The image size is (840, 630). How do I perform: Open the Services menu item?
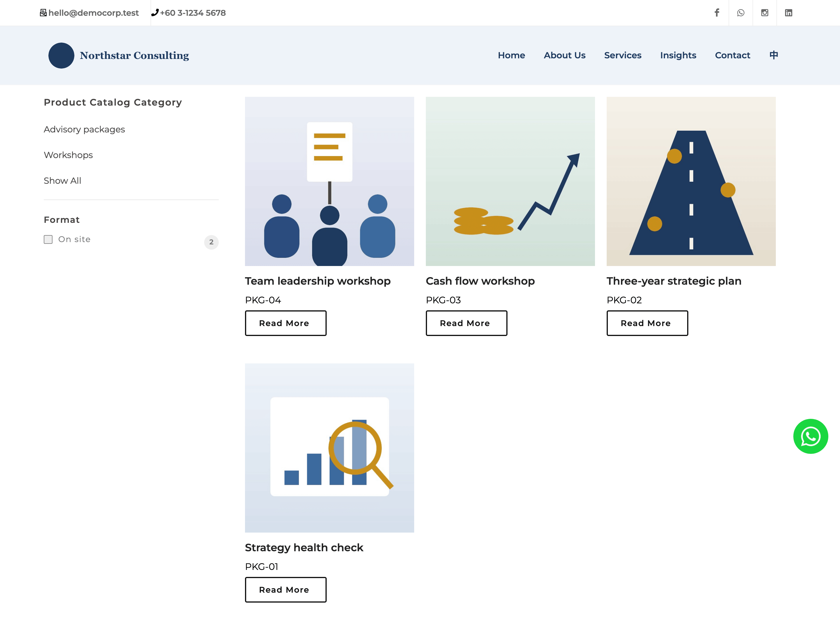click(x=622, y=55)
